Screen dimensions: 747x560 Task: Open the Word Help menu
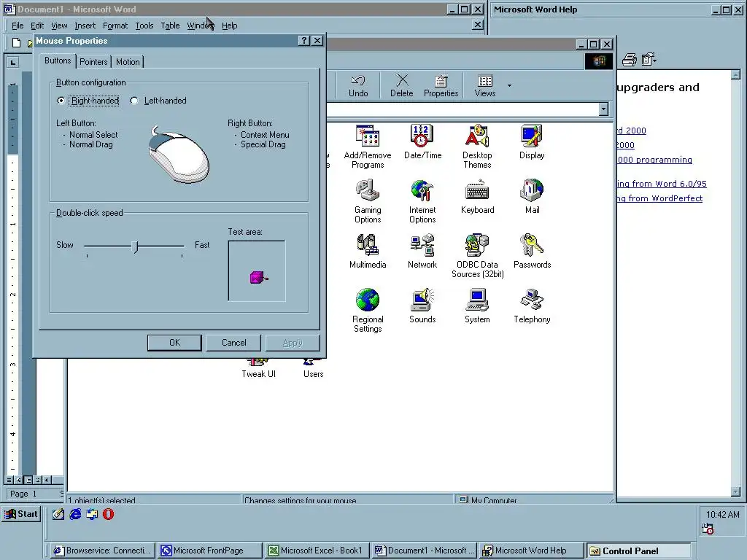(x=229, y=26)
